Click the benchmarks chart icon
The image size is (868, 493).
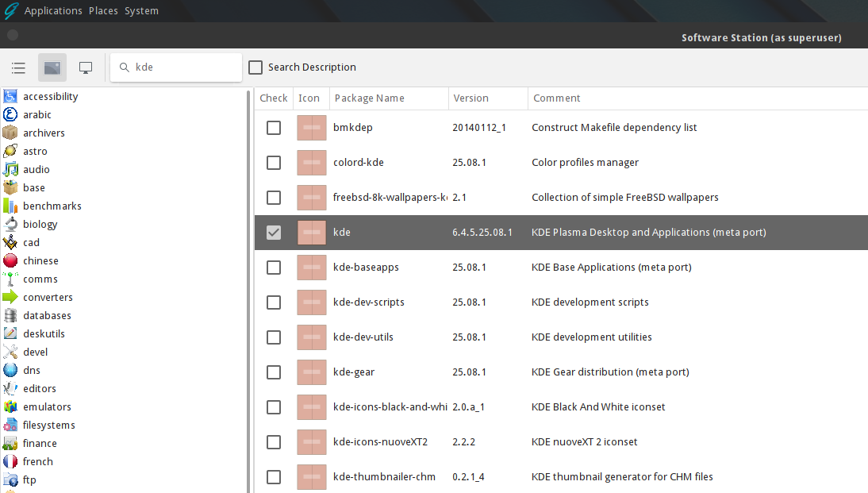coord(10,206)
